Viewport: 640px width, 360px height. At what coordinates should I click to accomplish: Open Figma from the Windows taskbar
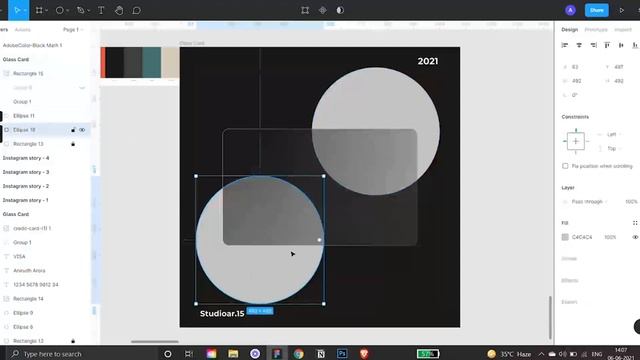pos(277,353)
